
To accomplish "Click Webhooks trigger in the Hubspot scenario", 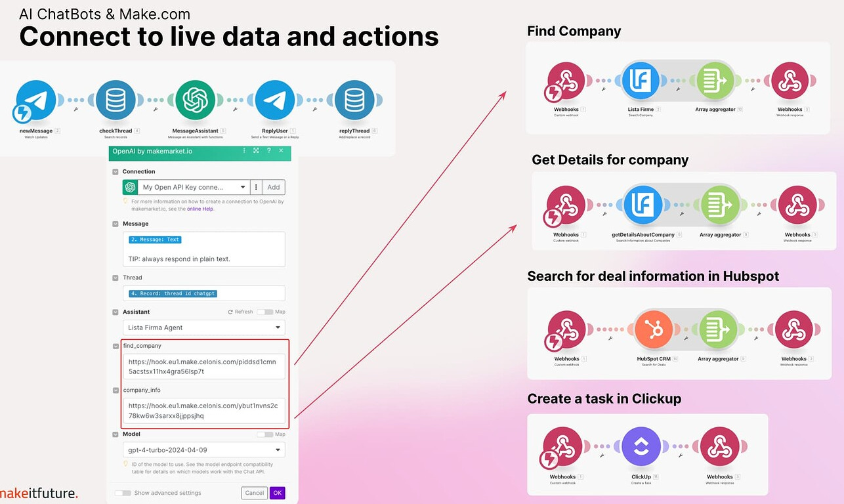I will tap(566, 329).
